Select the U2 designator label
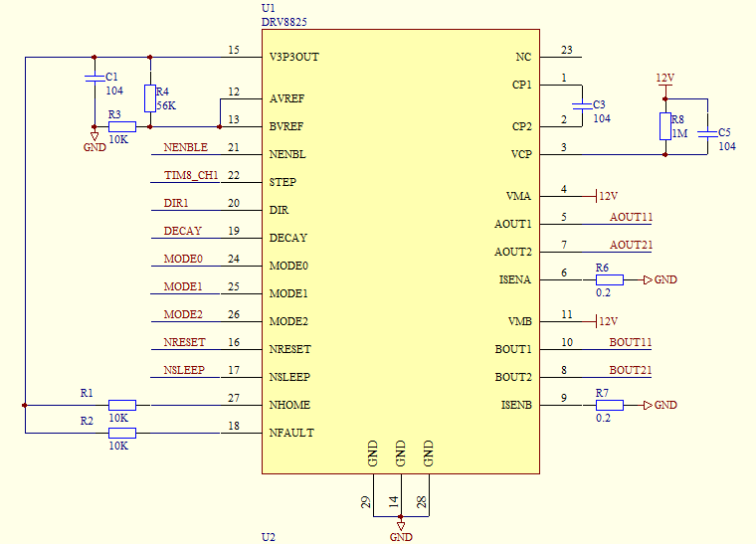 pyautogui.click(x=268, y=537)
